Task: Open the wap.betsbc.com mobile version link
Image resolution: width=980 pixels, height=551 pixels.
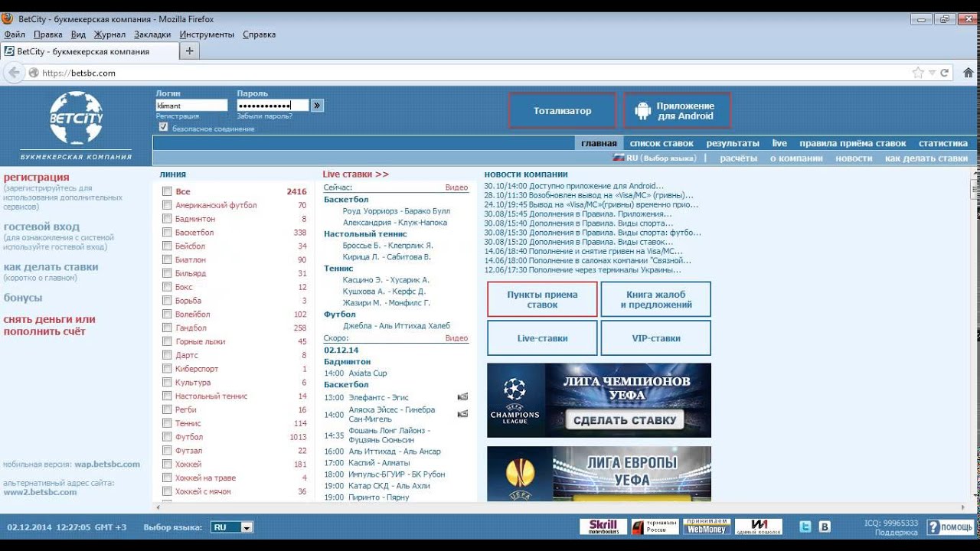Action: pos(107,465)
